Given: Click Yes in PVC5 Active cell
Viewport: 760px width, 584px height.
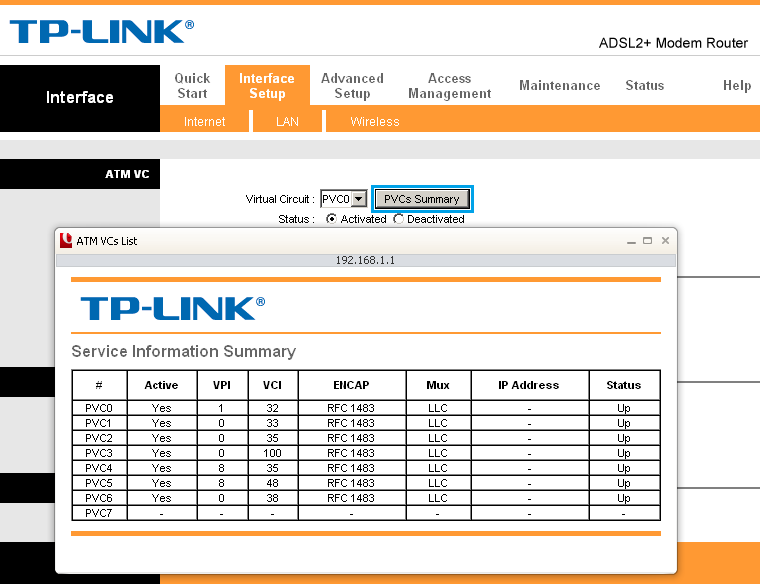Looking at the screenshot, I should (x=161, y=483).
